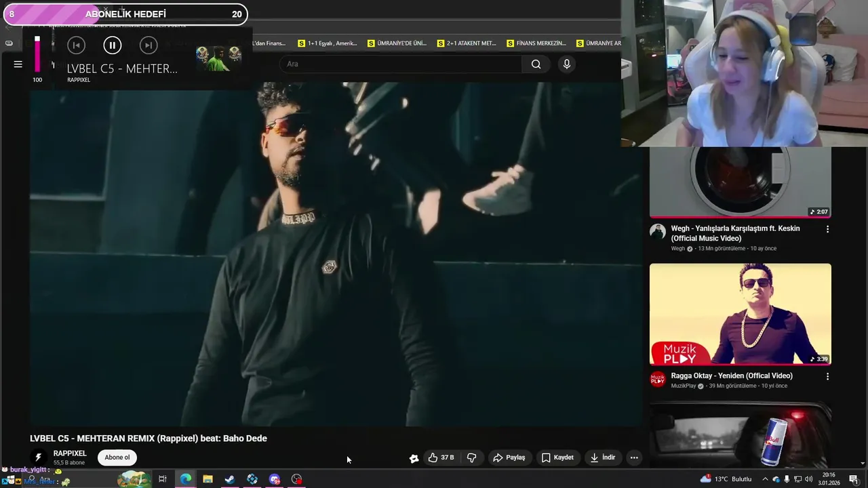This screenshot has width=868, height=488.
Task: Open the ÜMRANİYE'DE ÜNİ... bookmark
Action: point(397,43)
